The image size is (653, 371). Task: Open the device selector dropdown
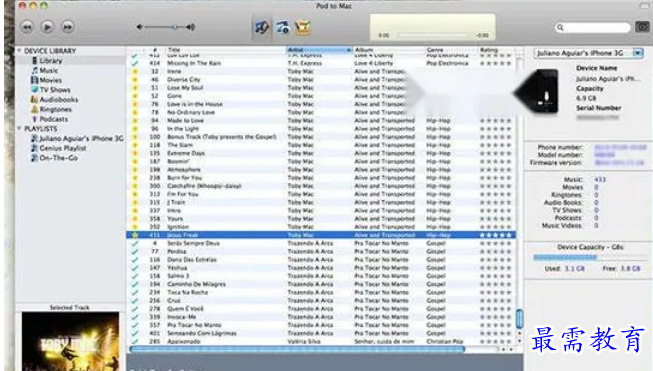click(638, 53)
